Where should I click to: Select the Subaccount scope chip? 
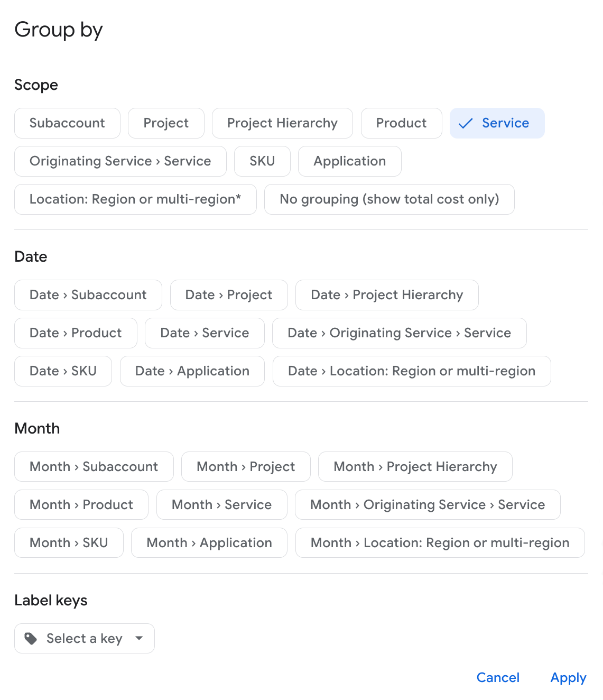(x=67, y=123)
